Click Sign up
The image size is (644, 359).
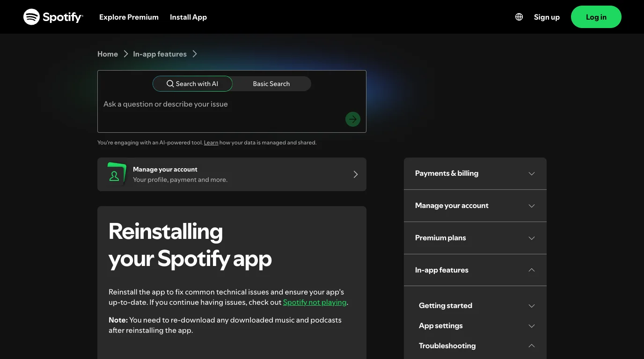click(x=547, y=17)
